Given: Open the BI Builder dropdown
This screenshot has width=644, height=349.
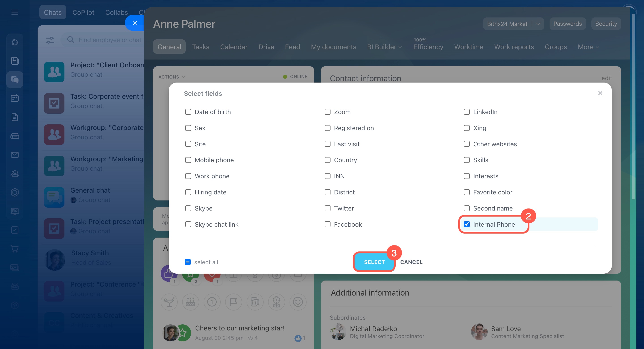Looking at the screenshot, I should click(384, 47).
